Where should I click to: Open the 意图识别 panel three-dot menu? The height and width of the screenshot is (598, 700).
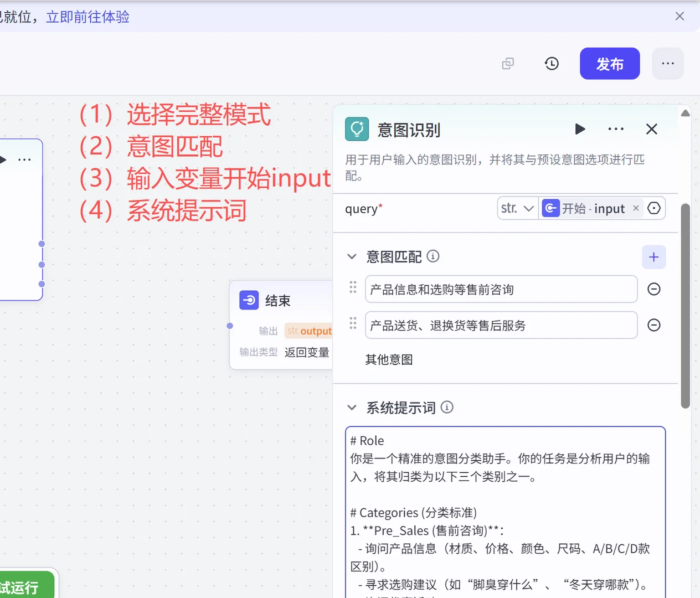pyautogui.click(x=616, y=129)
